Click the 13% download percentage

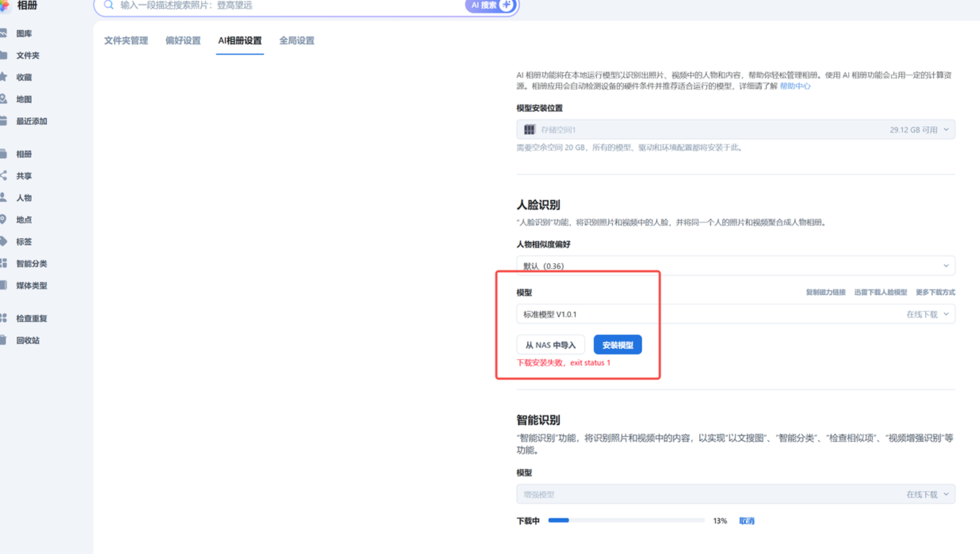point(720,521)
